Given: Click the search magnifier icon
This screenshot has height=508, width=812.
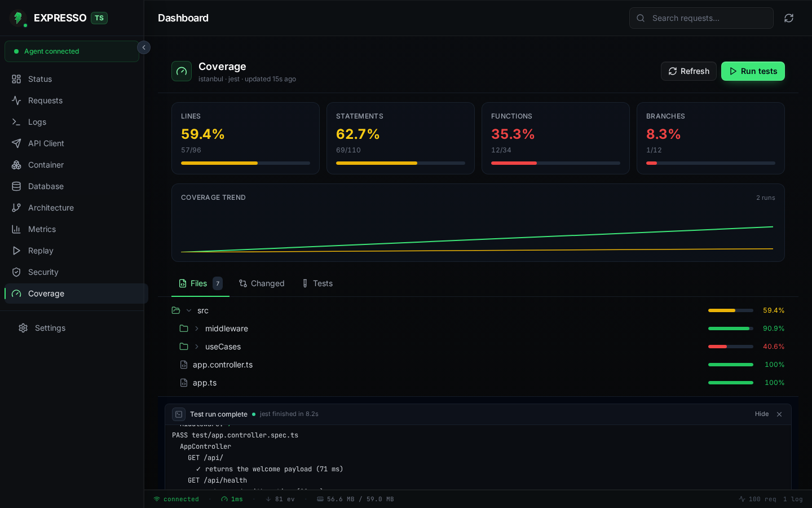Looking at the screenshot, I should tap(641, 18).
